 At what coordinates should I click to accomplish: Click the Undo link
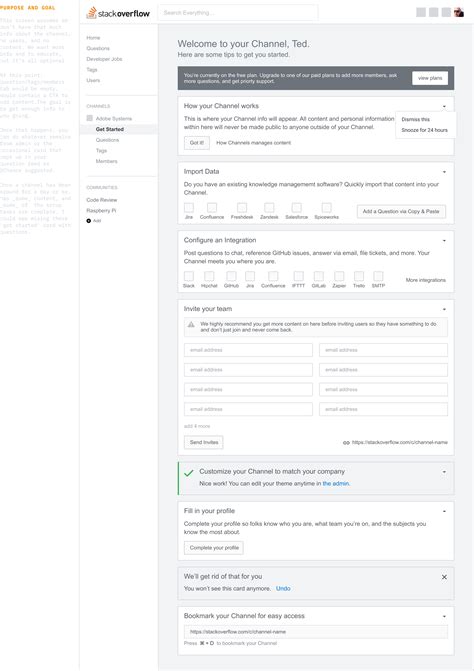[x=283, y=588]
